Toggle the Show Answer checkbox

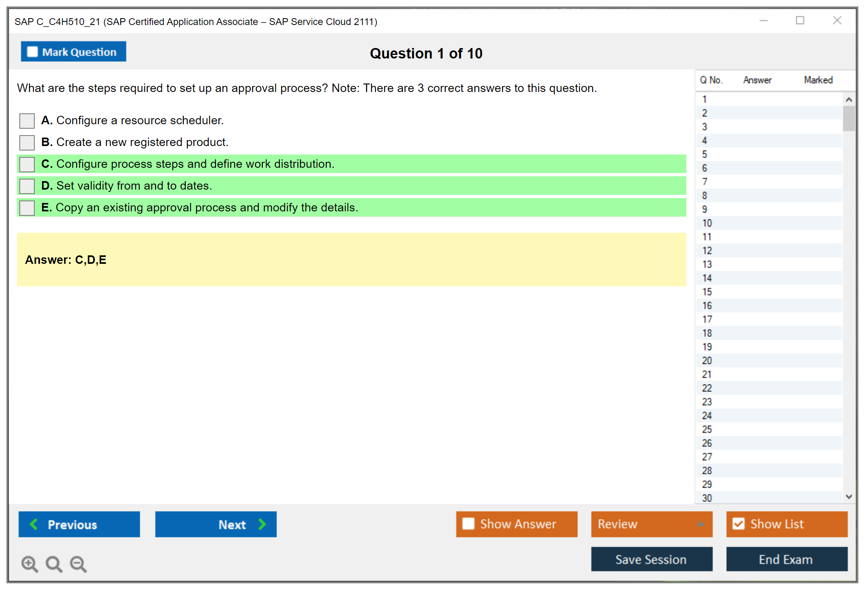468,524
